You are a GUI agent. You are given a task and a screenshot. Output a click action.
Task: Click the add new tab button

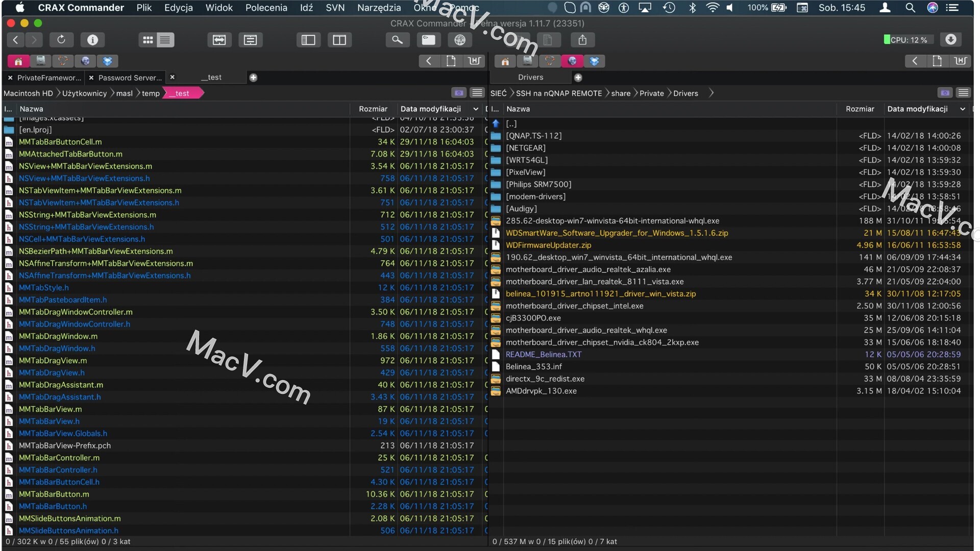(x=253, y=76)
